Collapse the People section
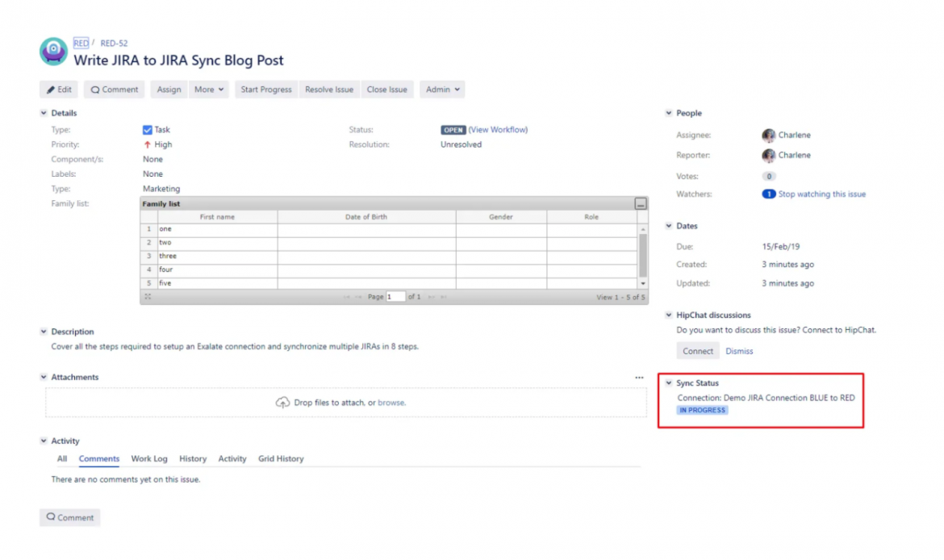The image size is (944, 560). [x=668, y=113]
